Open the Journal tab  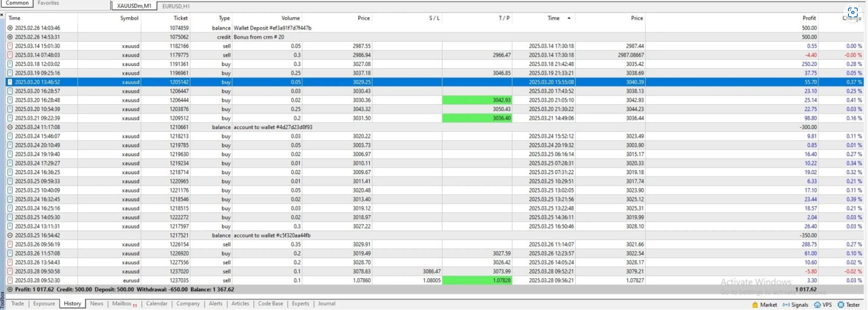pos(326,304)
